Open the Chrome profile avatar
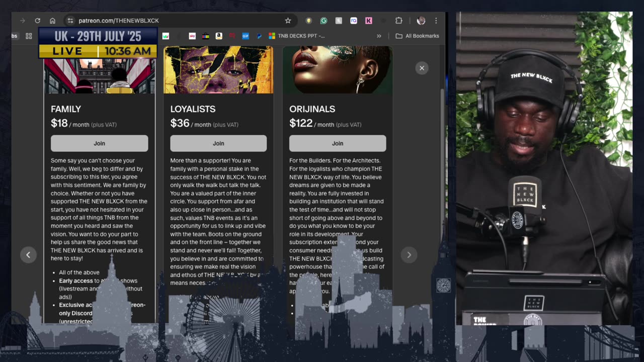This screenshot has width=644, height=362. tap(421, 21)
